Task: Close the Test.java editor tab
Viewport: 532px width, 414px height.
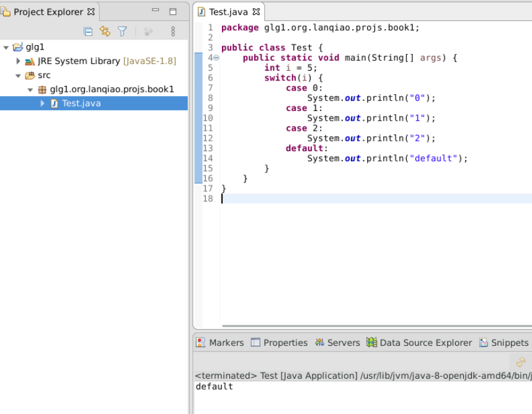Action: pyautogui.click(x=256, y=12)
